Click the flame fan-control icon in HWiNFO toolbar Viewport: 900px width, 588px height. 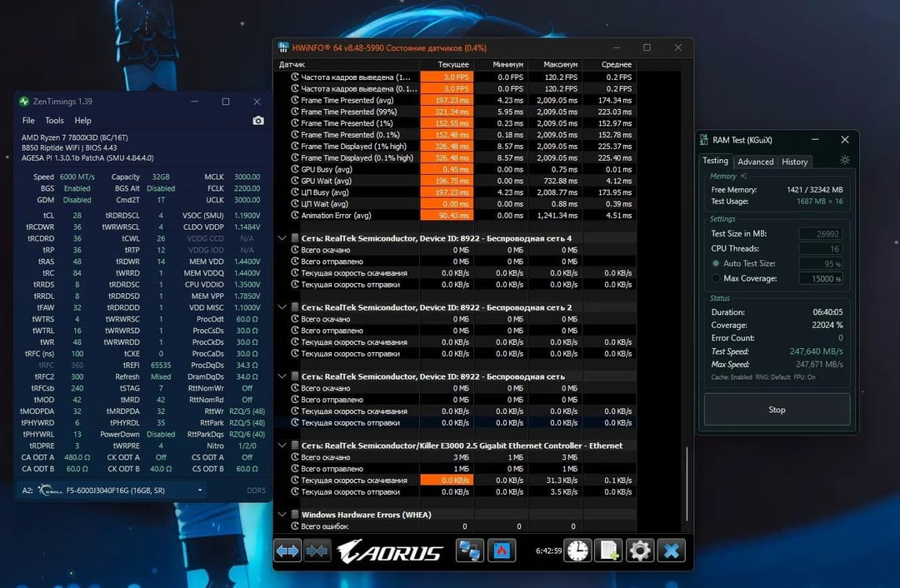pyautogui.click(x=502, y=551)
